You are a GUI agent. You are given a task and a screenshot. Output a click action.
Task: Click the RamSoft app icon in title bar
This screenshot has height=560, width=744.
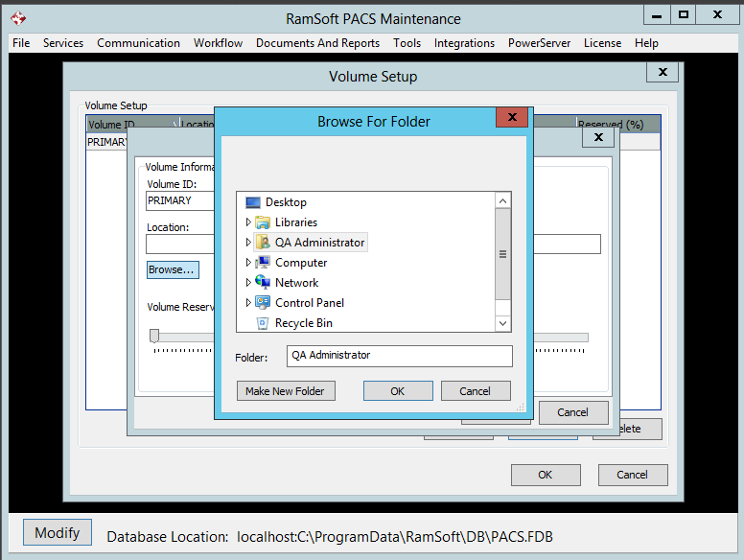click(18, 18)
